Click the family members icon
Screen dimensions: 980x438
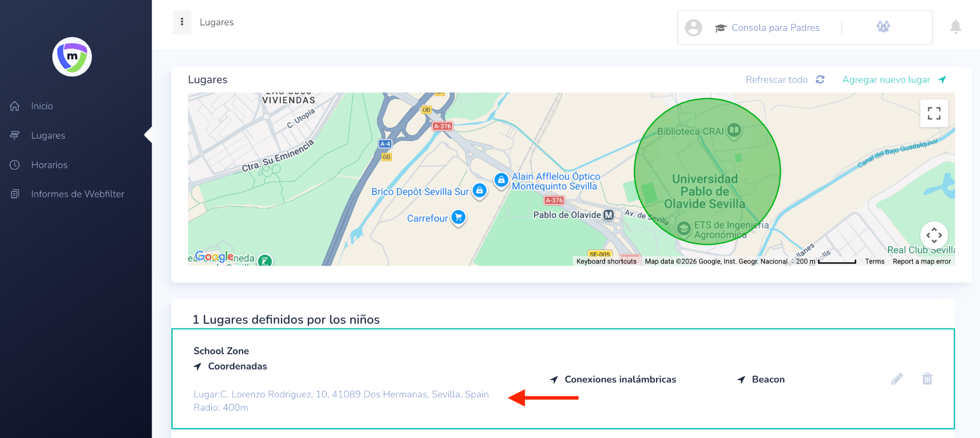point(883,27)
